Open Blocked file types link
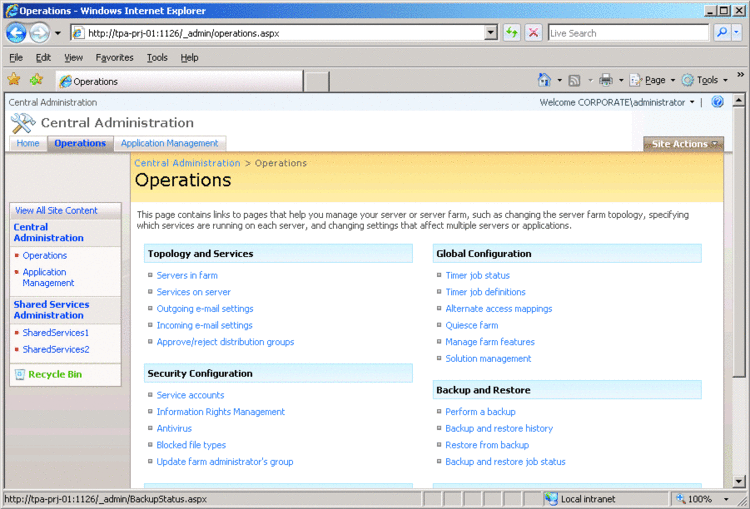 [191, 445]
